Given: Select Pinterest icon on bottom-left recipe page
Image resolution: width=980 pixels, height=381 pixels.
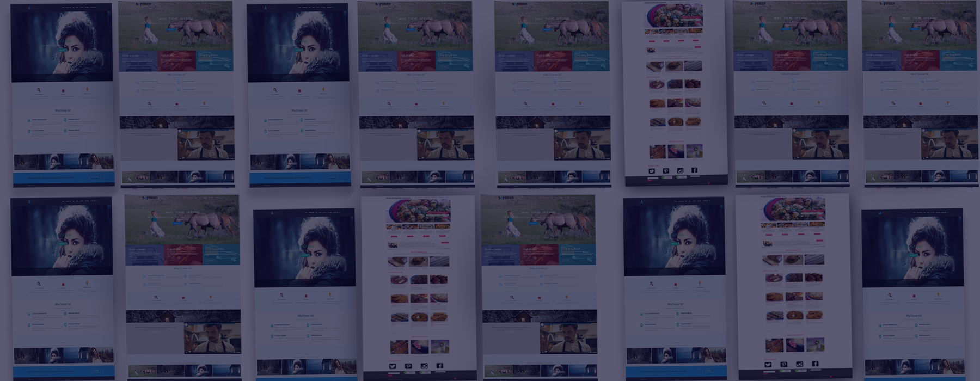Looking at the screenshot, I should point(408,366).
